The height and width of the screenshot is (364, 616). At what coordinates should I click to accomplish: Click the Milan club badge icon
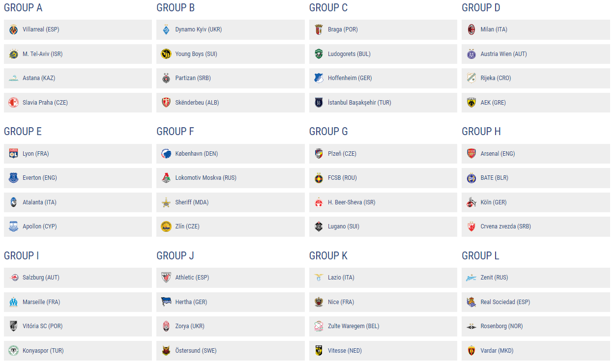click(x=471, y=29)
